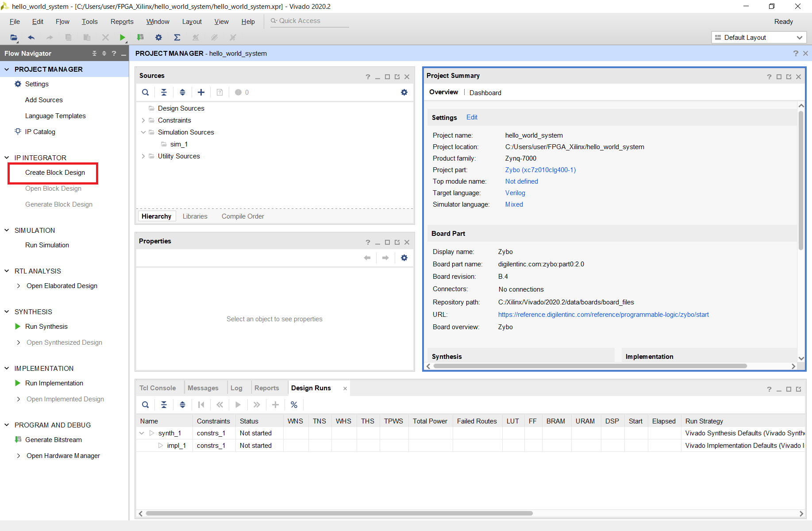
Task: Expand all items in Sources panel
Action: tap(182, 92)
